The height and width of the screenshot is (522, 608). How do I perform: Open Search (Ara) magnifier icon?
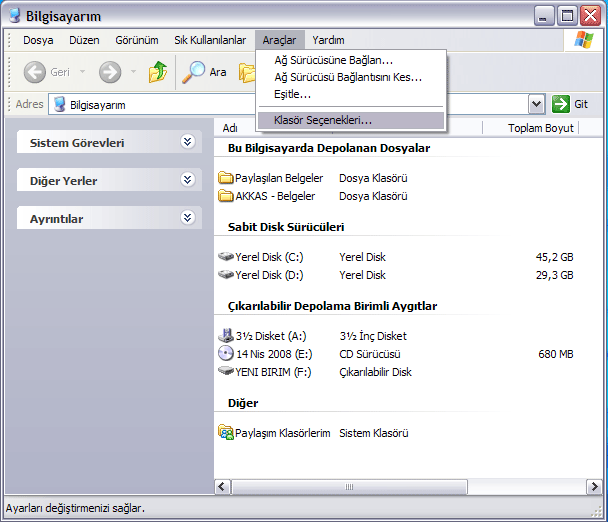[193, 72]
